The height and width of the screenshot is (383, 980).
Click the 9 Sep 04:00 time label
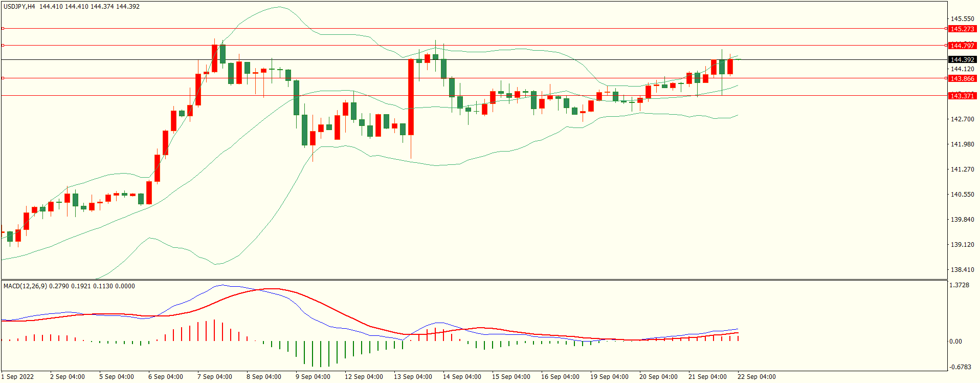point(313,377)
